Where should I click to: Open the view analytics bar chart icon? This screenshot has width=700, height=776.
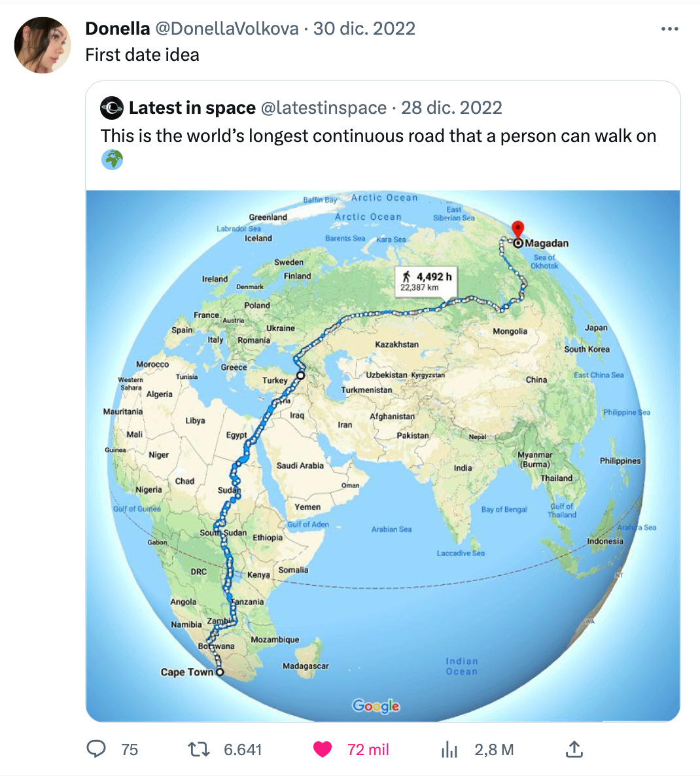coord(449,749)
